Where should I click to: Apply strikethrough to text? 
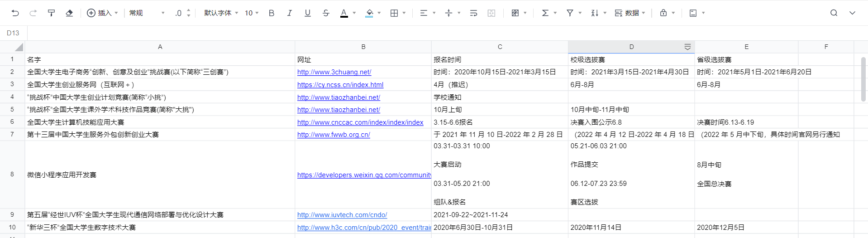coord(326,13)
